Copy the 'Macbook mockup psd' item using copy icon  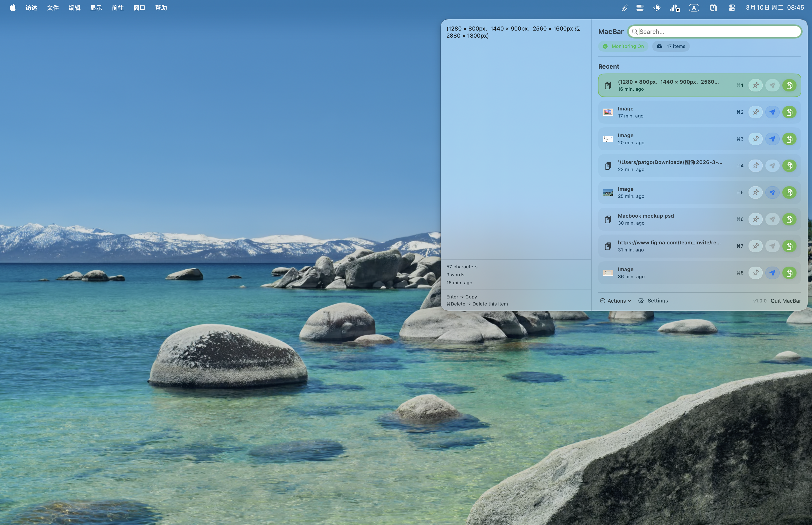pyautogui.click(x=790, y=219)
